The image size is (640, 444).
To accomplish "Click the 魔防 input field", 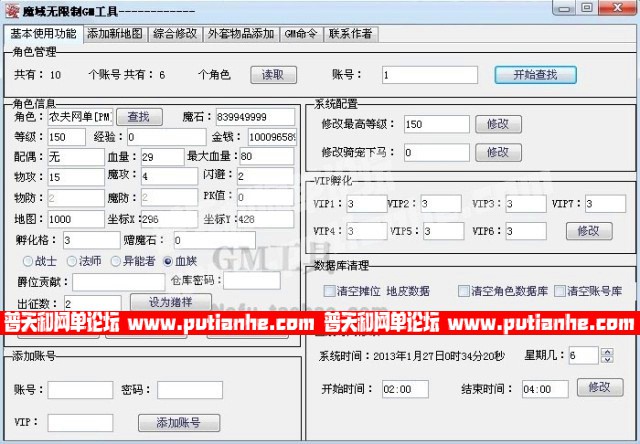I will click(169, 198).
